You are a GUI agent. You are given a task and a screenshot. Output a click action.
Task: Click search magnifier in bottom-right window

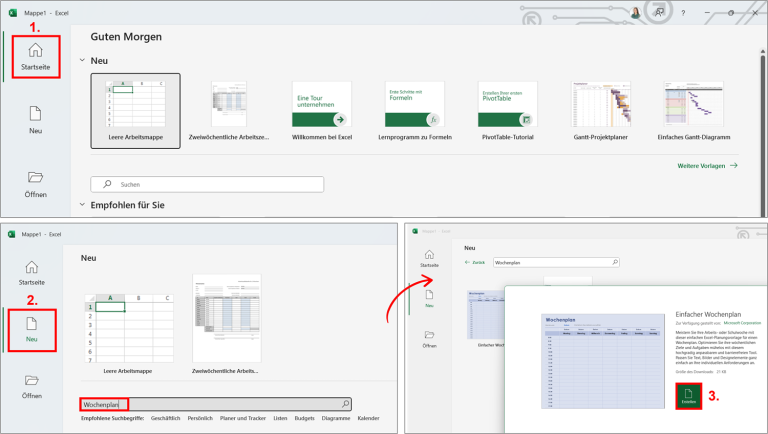coord(615,262)
